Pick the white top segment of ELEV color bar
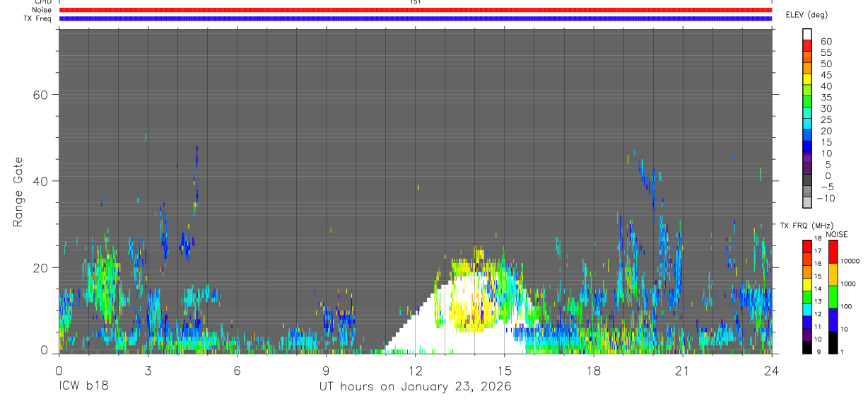 tap(807, 33)
